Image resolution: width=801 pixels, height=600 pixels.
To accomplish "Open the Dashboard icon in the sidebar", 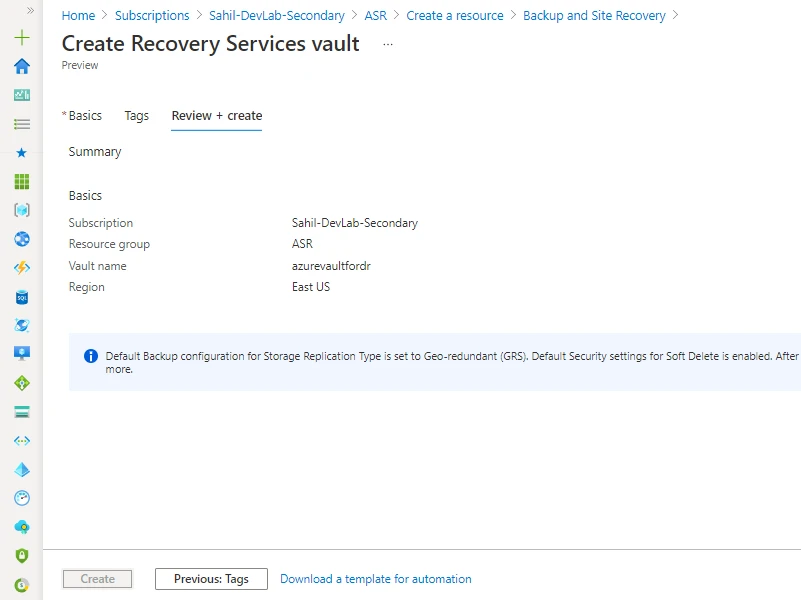I will 20,94.
